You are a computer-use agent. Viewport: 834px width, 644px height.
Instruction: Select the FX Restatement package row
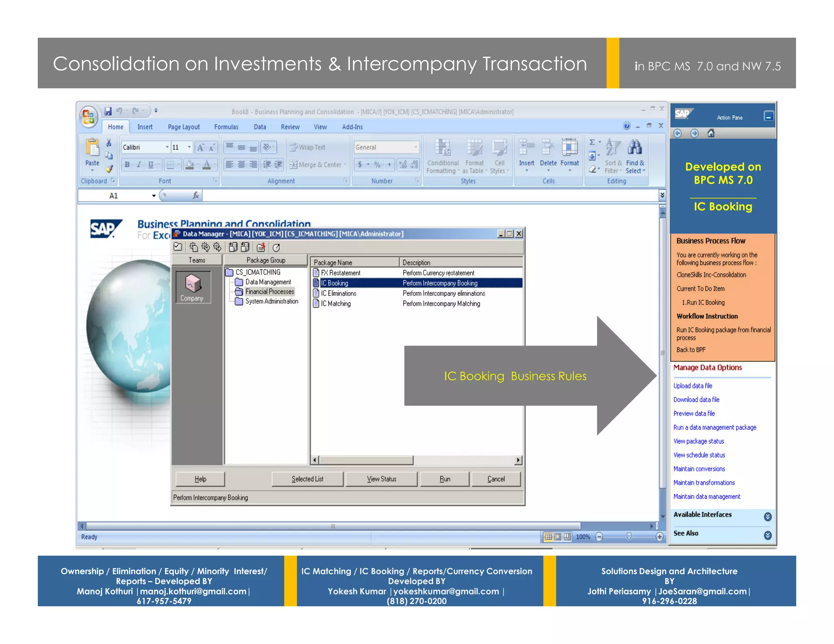tap(417, 273)
